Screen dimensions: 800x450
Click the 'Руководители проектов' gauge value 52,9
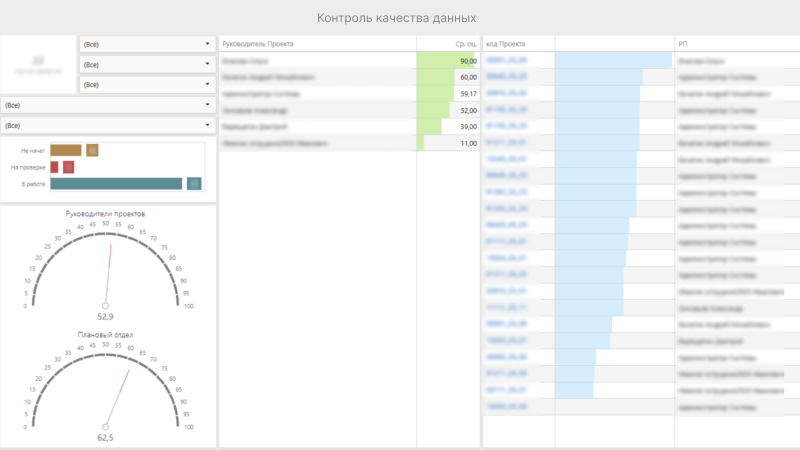pos(105,316)
